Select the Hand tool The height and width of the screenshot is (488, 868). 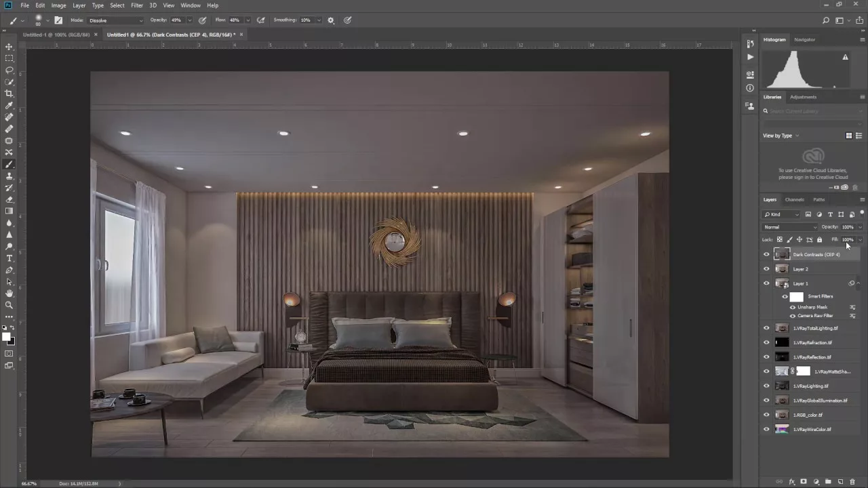pos(9,293)
